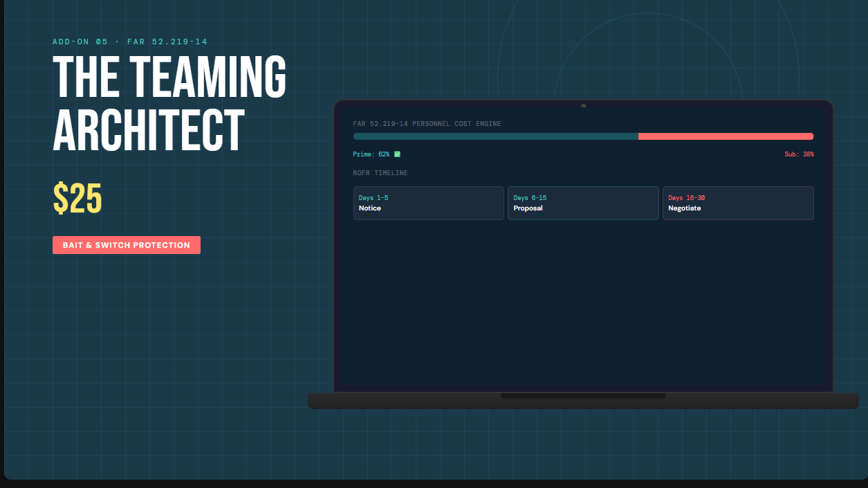Click the Prime: 62% status label
The height and width of the screenshot is (488, 868).
[x=371, y=154]
